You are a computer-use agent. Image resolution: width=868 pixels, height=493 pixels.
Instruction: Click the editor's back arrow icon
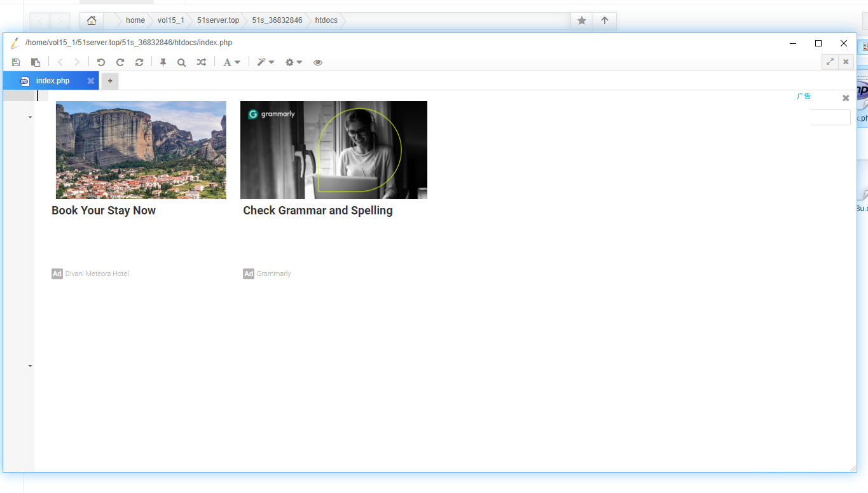click(60, 62)
